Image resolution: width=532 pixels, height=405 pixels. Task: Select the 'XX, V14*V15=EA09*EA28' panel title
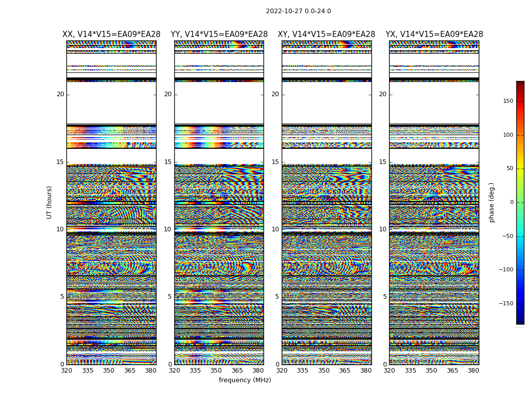[x=111, y=34]
